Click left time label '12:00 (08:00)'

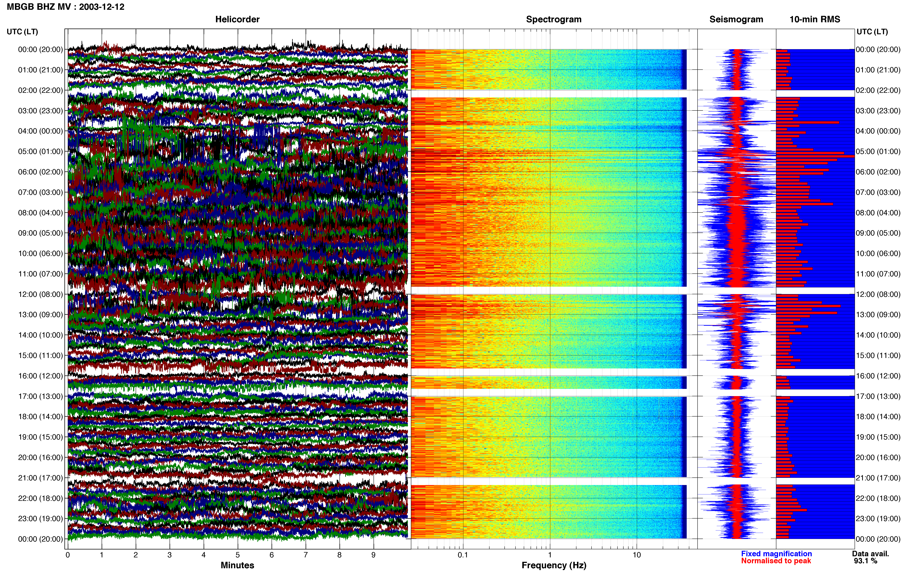coord(41,294)
